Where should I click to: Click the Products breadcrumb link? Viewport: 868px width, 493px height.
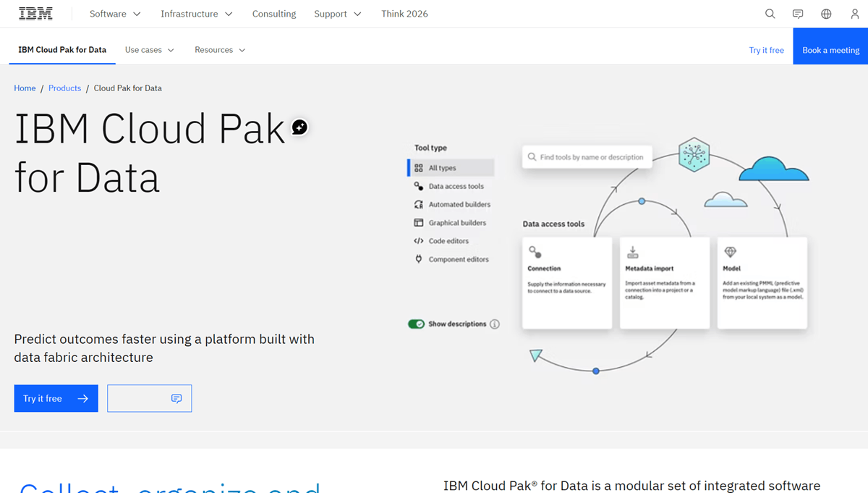pos(64,88)
